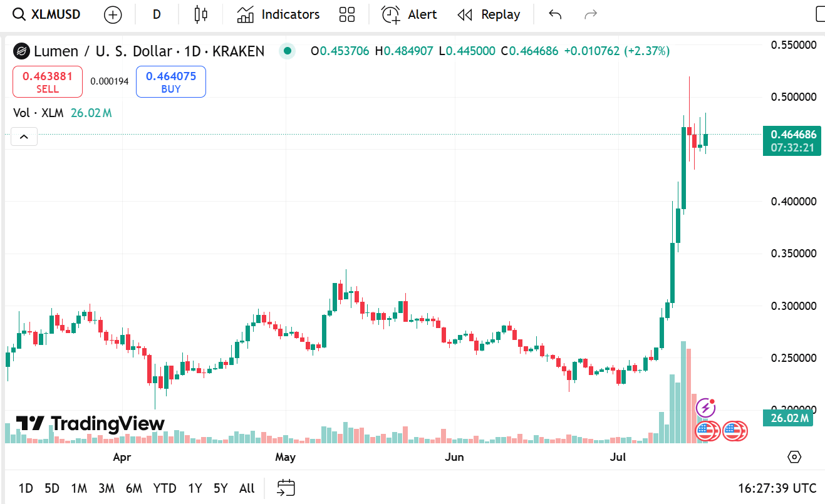
Task: Open the D interval dropdown
Action: pos(157,14)
